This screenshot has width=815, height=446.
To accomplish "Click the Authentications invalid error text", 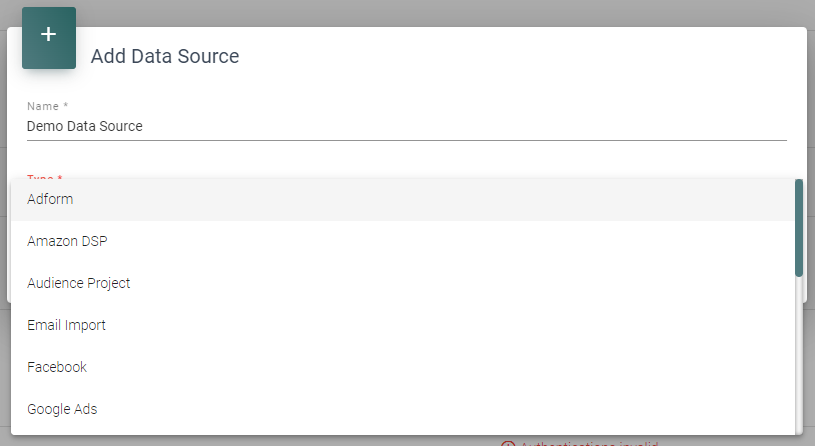I will point(590,443).
